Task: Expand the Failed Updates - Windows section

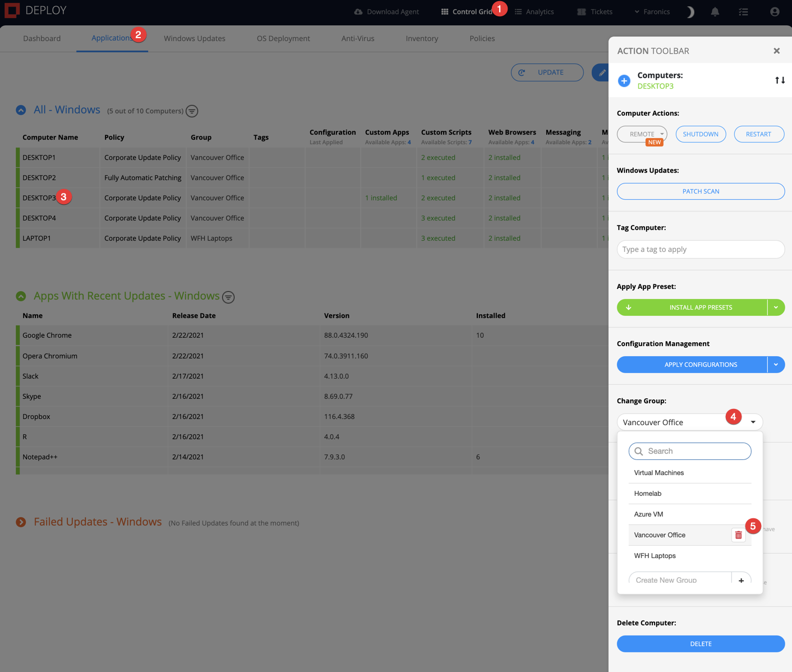Action: pos(21,522)
